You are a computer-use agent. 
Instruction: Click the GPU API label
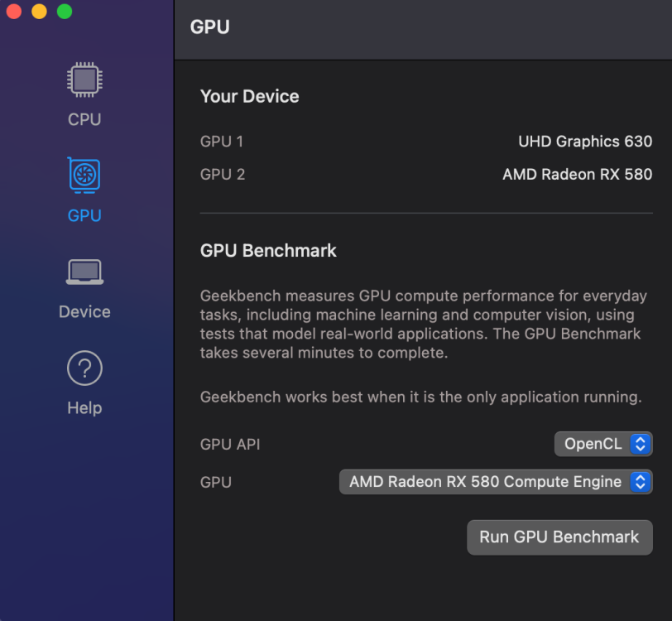[230, 445]
